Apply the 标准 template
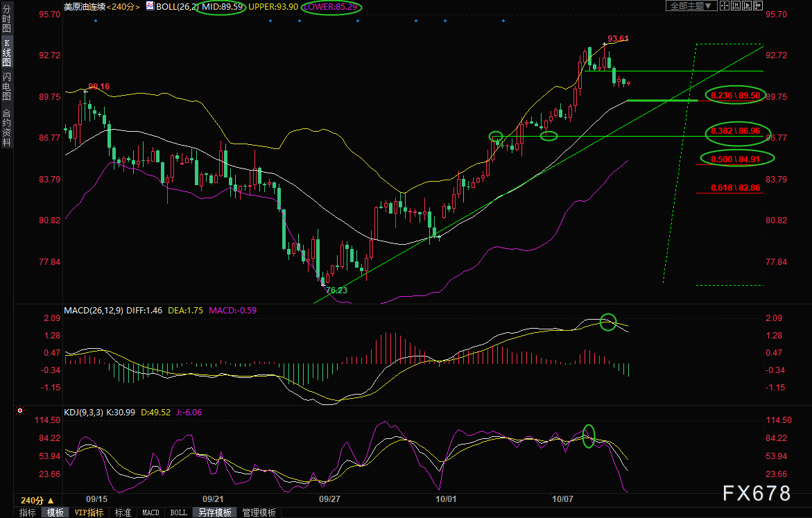The width and height of the screenshot is (812, 518). (123, 512)
